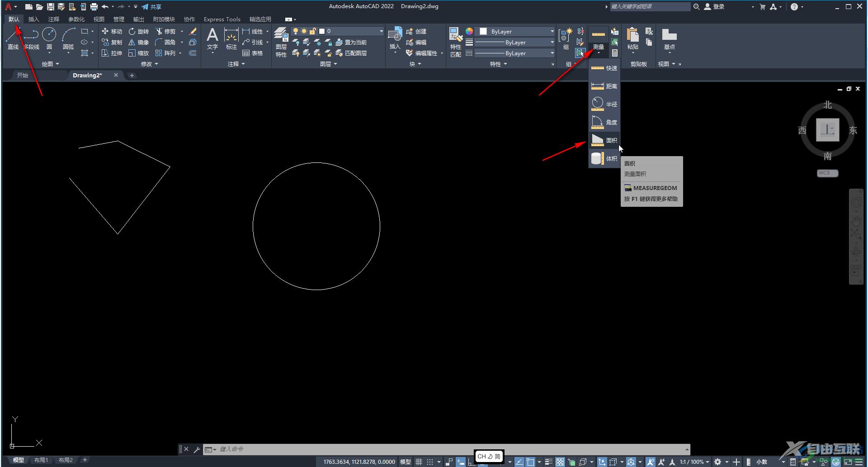This screenshot has width=868, height=467.
Task: Choose Angle (角度) measure option
Action: point(604,122)
